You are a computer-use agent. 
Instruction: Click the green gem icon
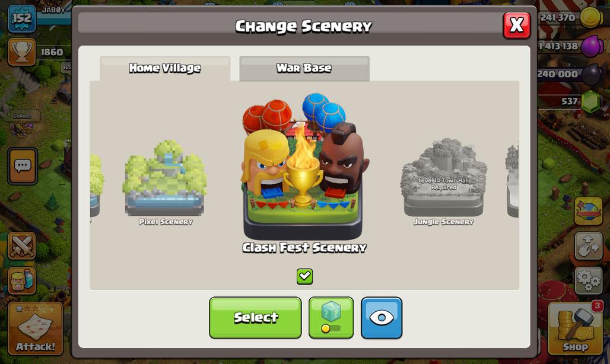(x=590, y=101)
